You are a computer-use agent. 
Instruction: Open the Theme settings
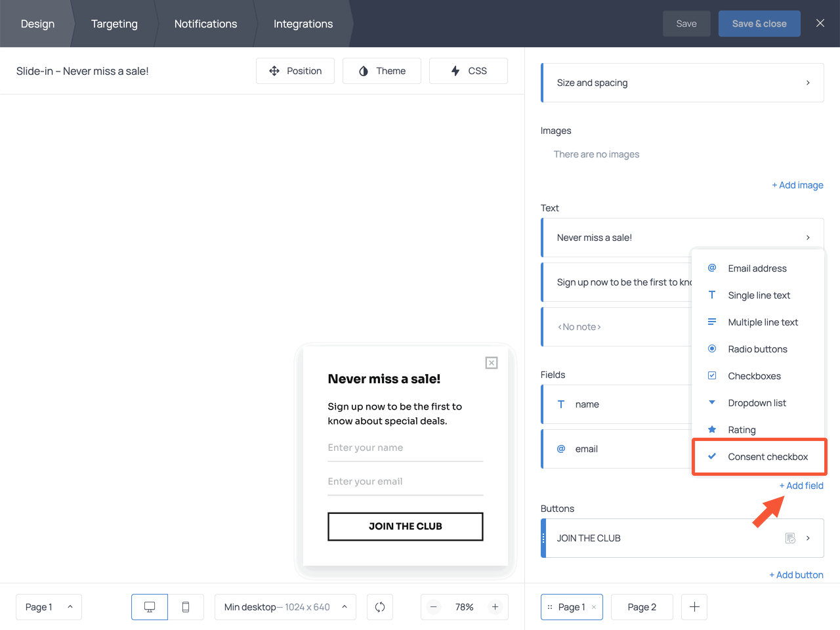(x=382, y=70)
